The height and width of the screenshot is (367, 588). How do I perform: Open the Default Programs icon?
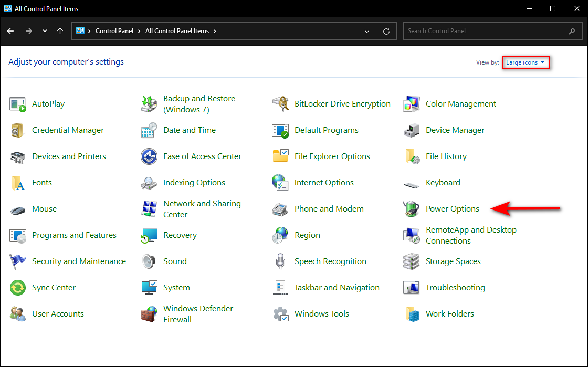tap(280, 130)
